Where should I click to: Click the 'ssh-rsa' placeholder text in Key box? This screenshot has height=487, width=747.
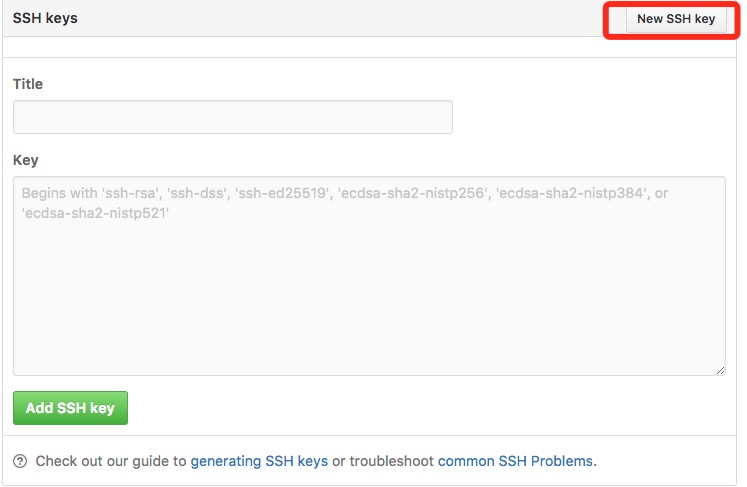pyautogui.click(x=131, y=193)
